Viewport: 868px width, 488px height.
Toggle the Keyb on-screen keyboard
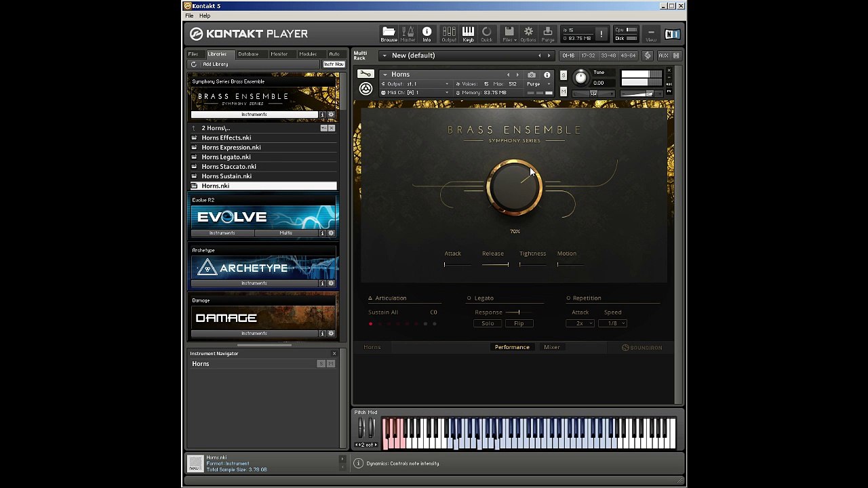[468, 34]
